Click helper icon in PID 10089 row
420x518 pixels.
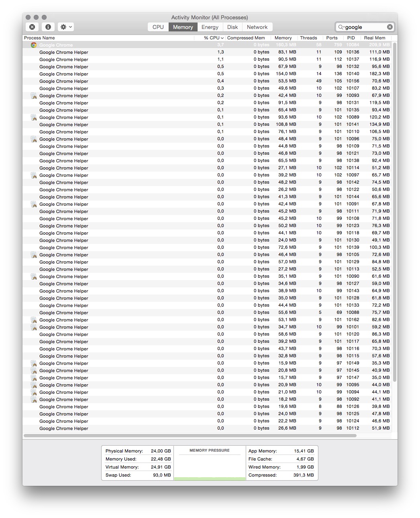pyautogui.click(x=34, y=117)
